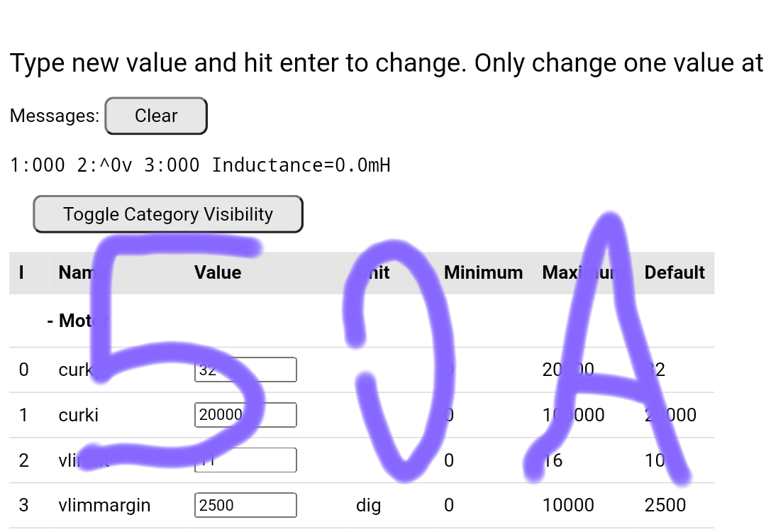Select the vlimmargin parameter name
This screenshot has height=532, width=766.
pyautogui.click(x=104, y=505)
